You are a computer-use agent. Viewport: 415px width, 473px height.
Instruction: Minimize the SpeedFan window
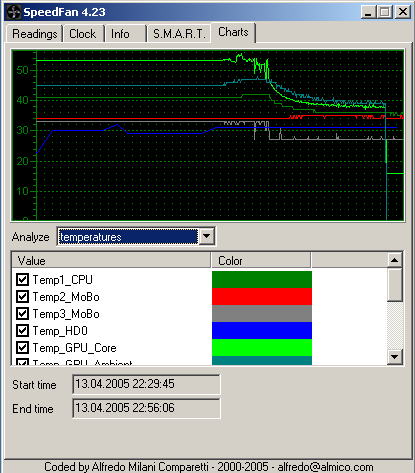pos(368,12)
